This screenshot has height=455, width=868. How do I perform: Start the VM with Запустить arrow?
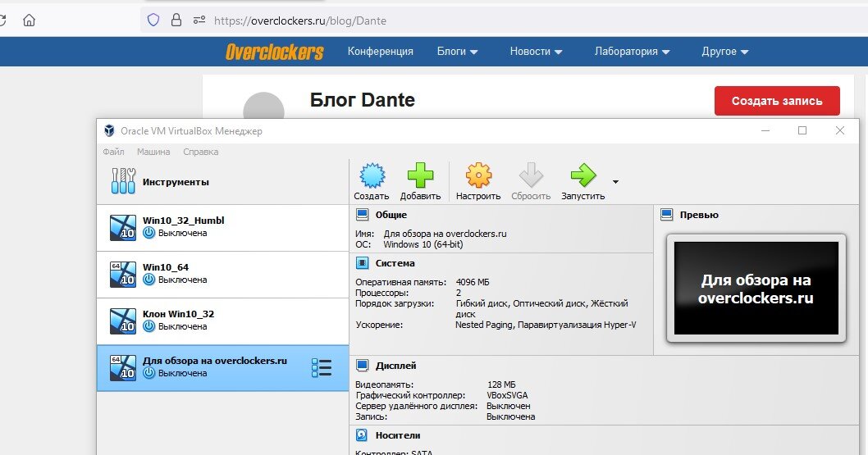pyautogui.click(x=583, y=175)
